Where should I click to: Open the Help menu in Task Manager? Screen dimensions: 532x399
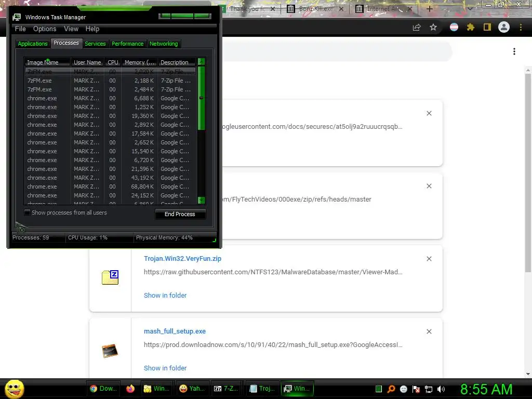(92, 29)
